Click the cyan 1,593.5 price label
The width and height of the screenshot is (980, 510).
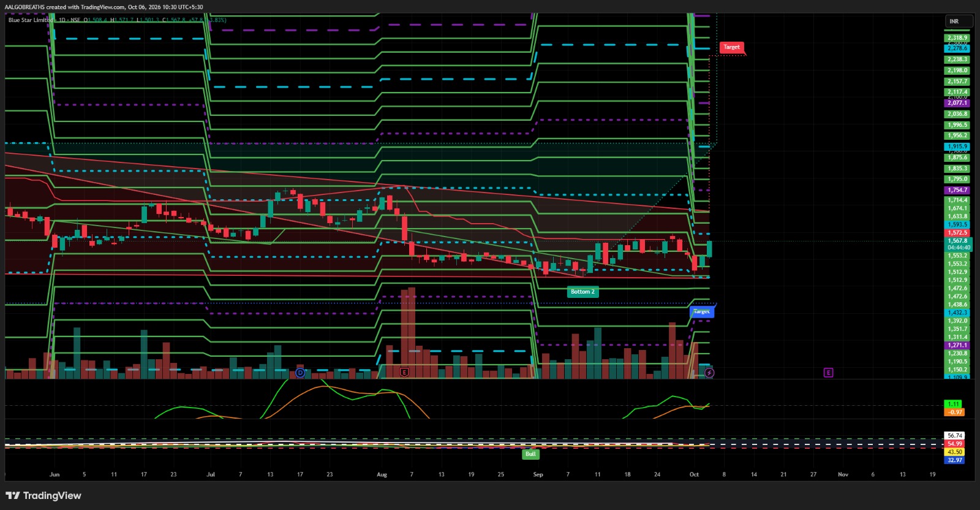pos(957,225)
